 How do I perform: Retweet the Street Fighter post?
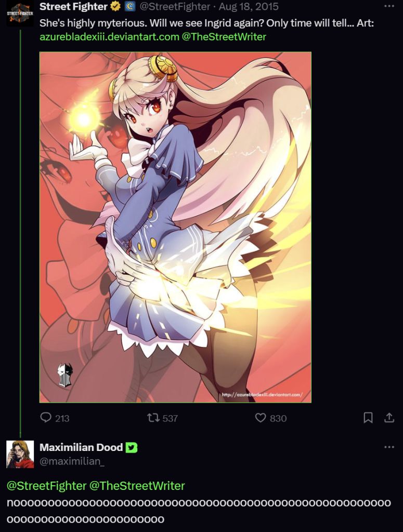click(153, 418)
